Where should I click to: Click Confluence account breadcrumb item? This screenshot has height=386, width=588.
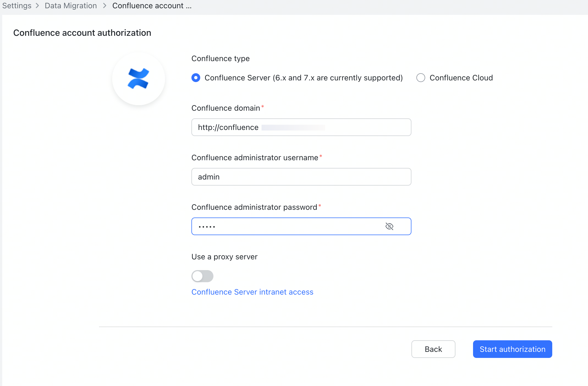[152, 6]
